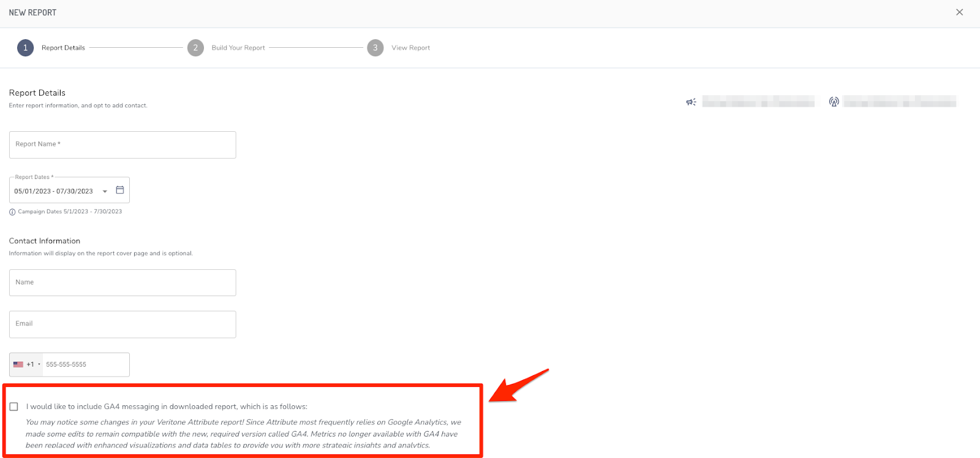The image size is (980, 458).
Task: Click the megaphone campaign icon
Action: click(x=691, y=102)
